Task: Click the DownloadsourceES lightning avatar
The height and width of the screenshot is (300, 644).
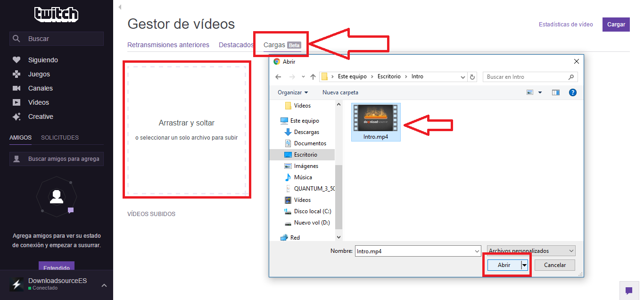Action: pyautogui.click(x=17, y=284)
